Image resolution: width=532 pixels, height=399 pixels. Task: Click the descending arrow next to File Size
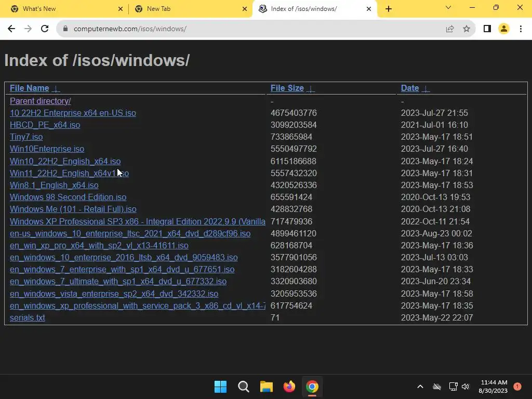coord(311,89)
